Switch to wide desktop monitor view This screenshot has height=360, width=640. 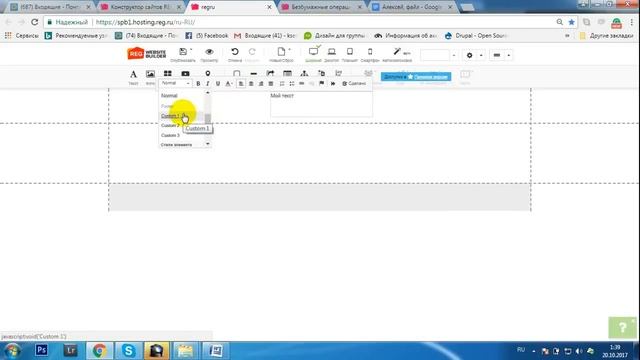[313, 51]
